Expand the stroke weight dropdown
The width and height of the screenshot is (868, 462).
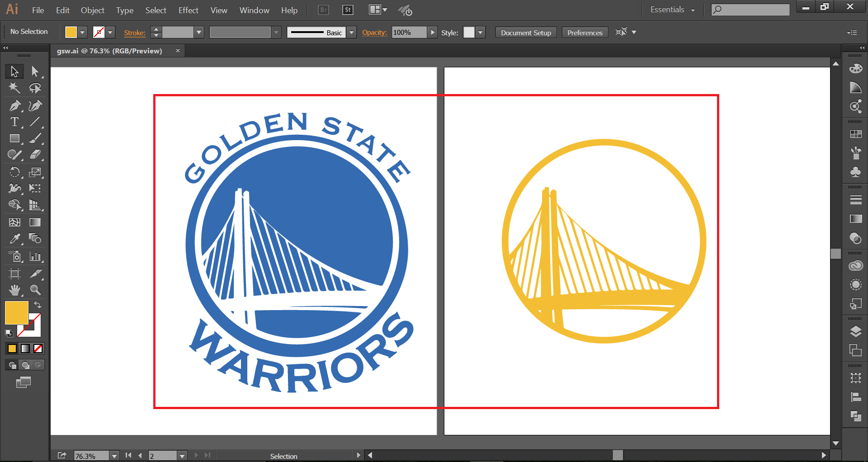tap(199, 33)
